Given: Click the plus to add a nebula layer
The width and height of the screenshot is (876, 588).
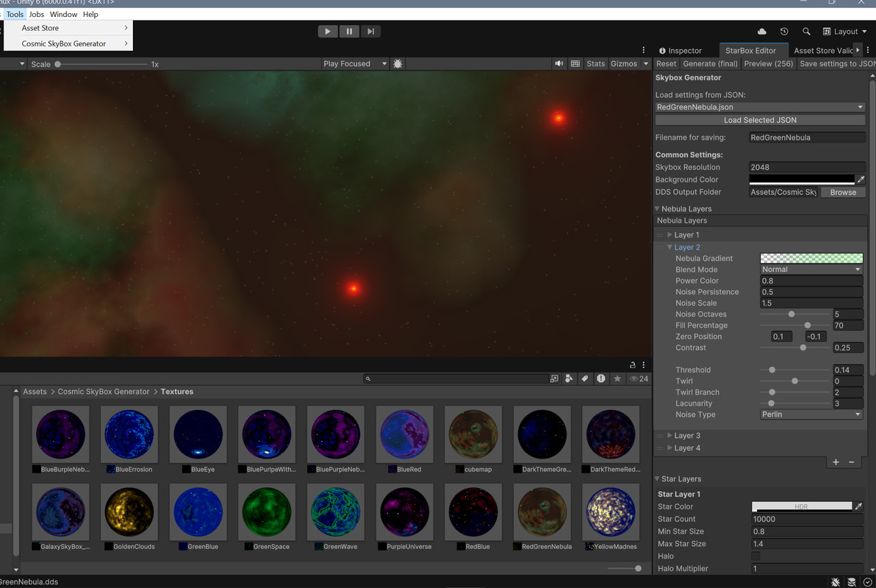Looking at the screenshot, I should [836, 462].
